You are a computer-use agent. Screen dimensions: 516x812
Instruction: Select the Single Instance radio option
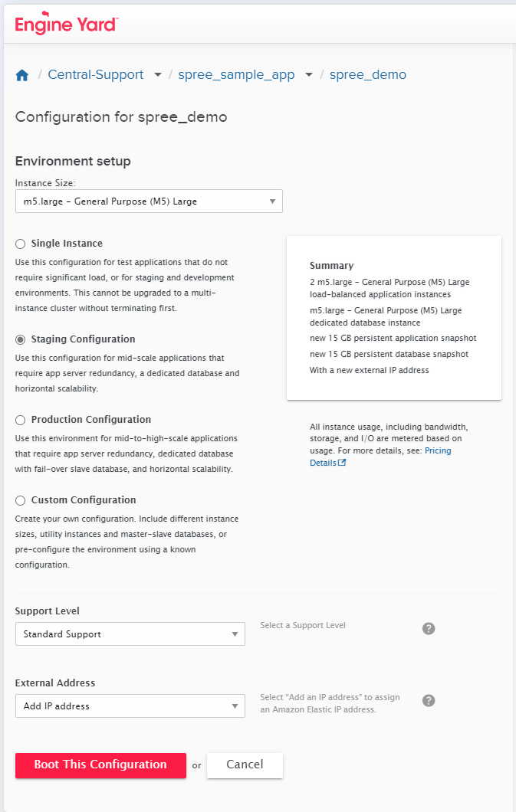21,244
